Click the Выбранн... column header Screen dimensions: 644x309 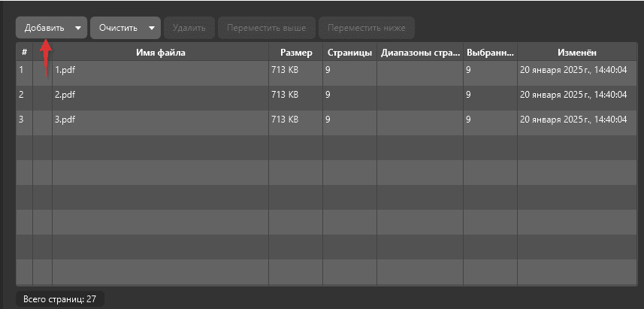coord(490,52)
